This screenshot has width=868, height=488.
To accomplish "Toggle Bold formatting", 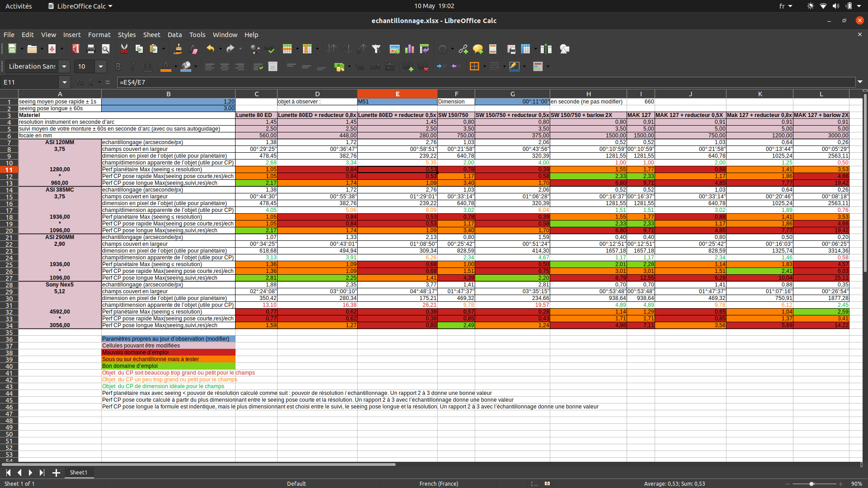I will [118, 66].
